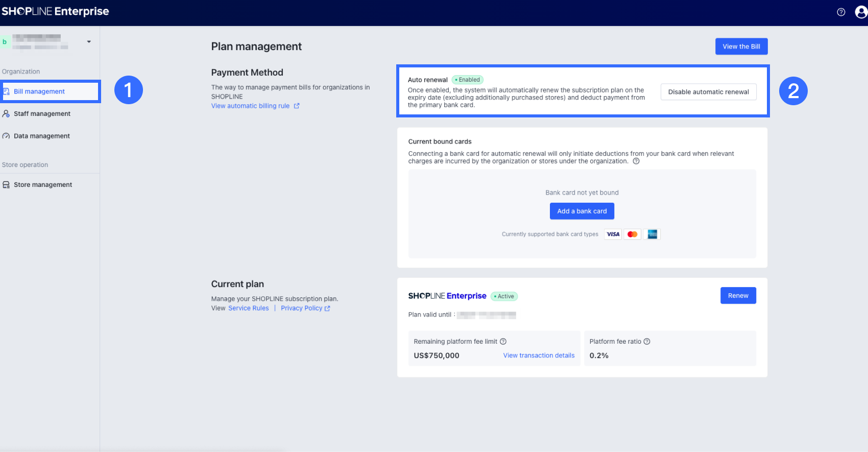Screen dimensions: 868x452
Task: Click external link icon beside Privacy Policy
Action: [x=327, y=308]
